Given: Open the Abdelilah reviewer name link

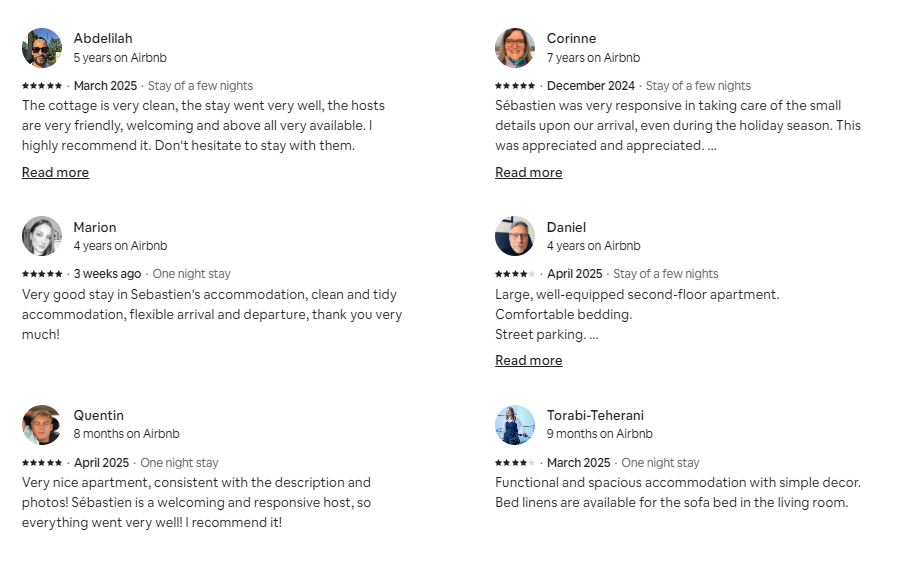Looking at the screenshot, I should [103, 38].
